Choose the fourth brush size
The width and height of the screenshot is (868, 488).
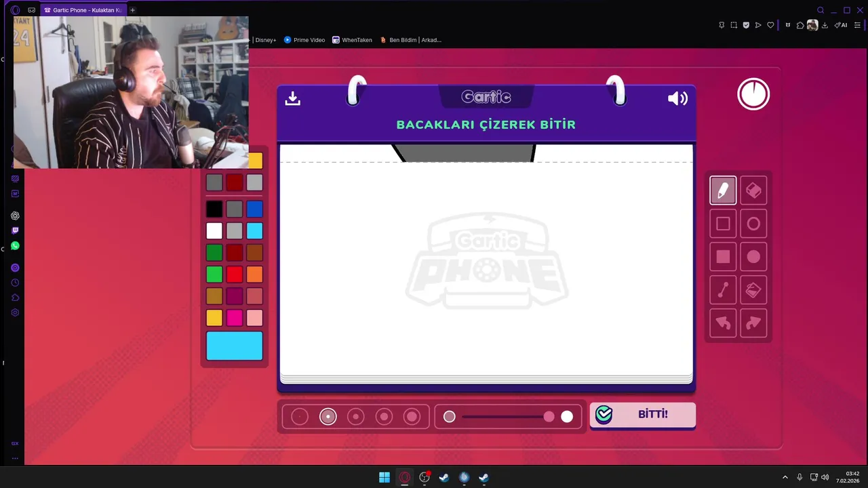pos(384,417)
